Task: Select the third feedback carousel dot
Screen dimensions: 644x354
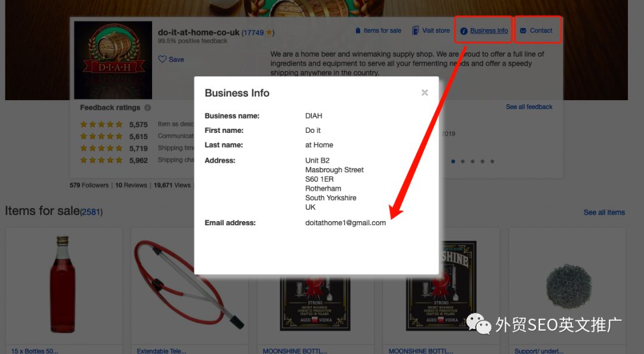Action: click(473, 162)
